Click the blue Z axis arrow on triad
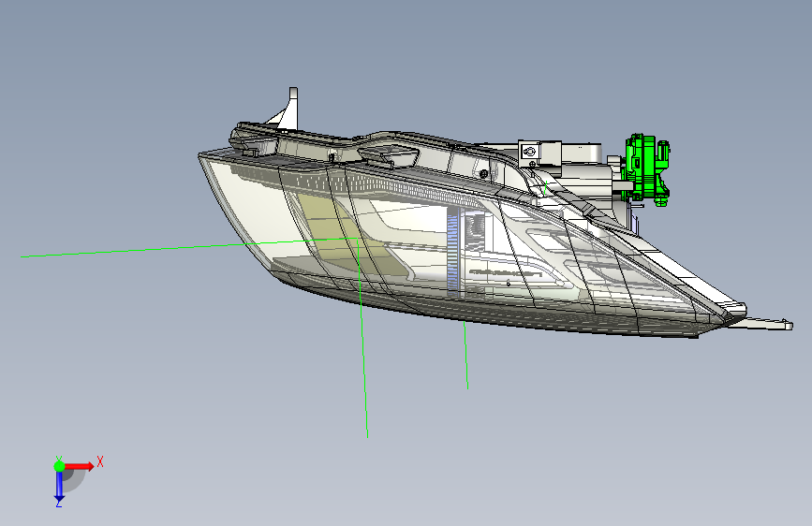The image size is (812, 526). click(59, 487)
